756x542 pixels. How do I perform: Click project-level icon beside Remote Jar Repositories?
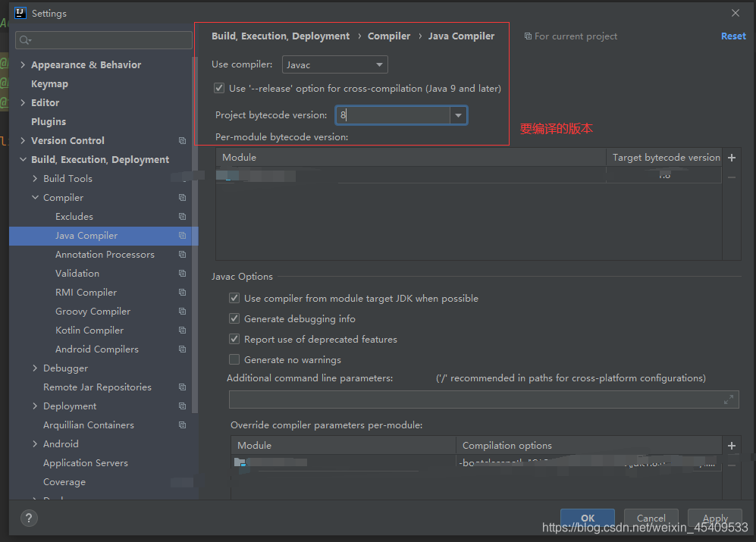(x=182, y=387)
